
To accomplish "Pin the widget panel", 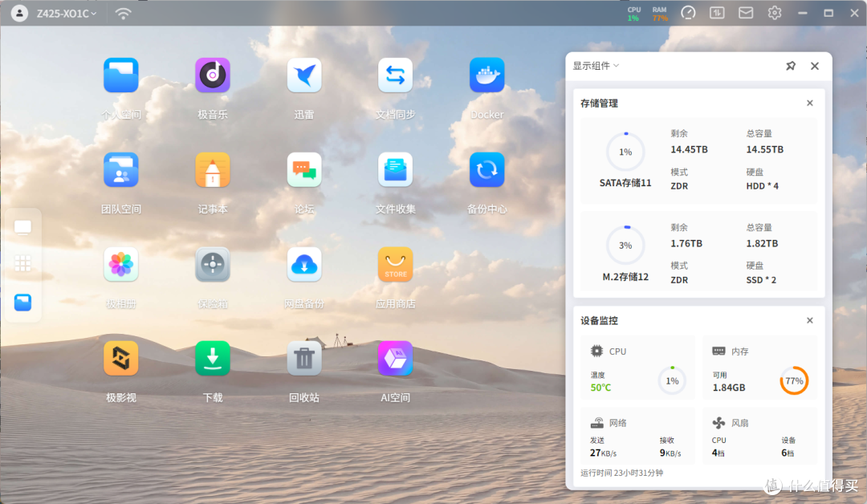I will [x=791, y=66].
